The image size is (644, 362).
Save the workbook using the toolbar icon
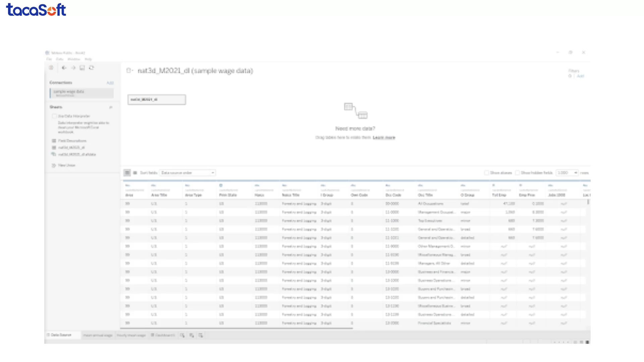coord(82,68)
